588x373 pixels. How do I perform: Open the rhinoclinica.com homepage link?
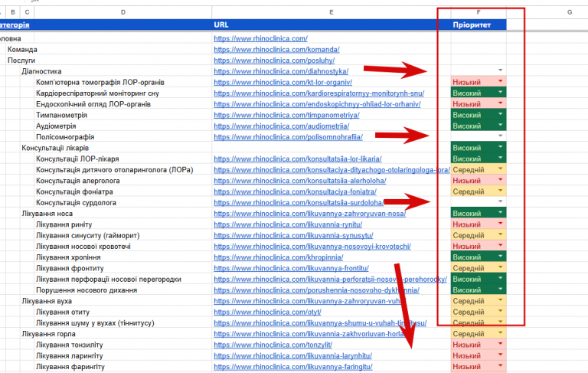[x=260, y=38]
